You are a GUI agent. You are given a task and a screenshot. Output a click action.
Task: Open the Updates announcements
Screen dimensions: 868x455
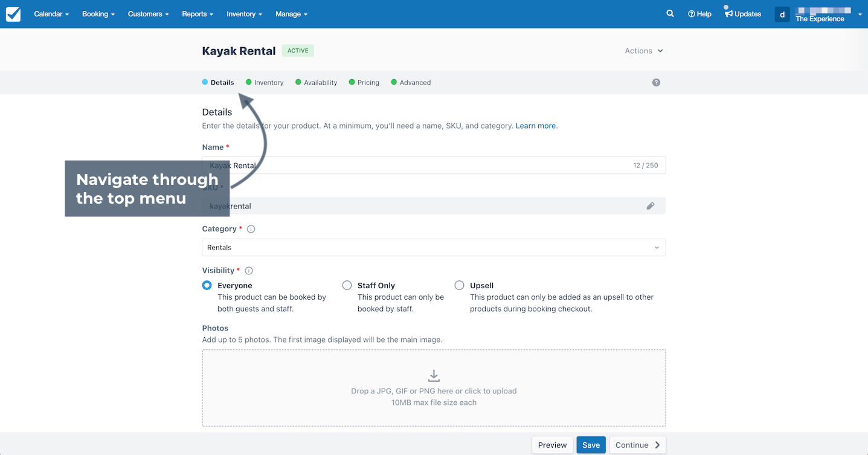743,14
